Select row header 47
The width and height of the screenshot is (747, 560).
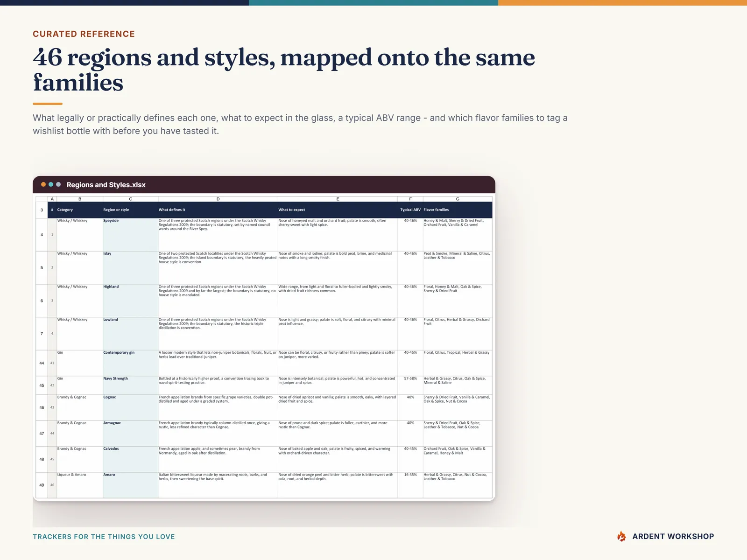[x=42, y=434]
